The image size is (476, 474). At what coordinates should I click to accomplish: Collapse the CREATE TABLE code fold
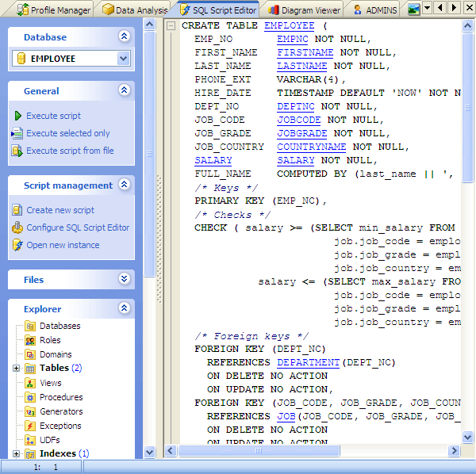point(171,26)
